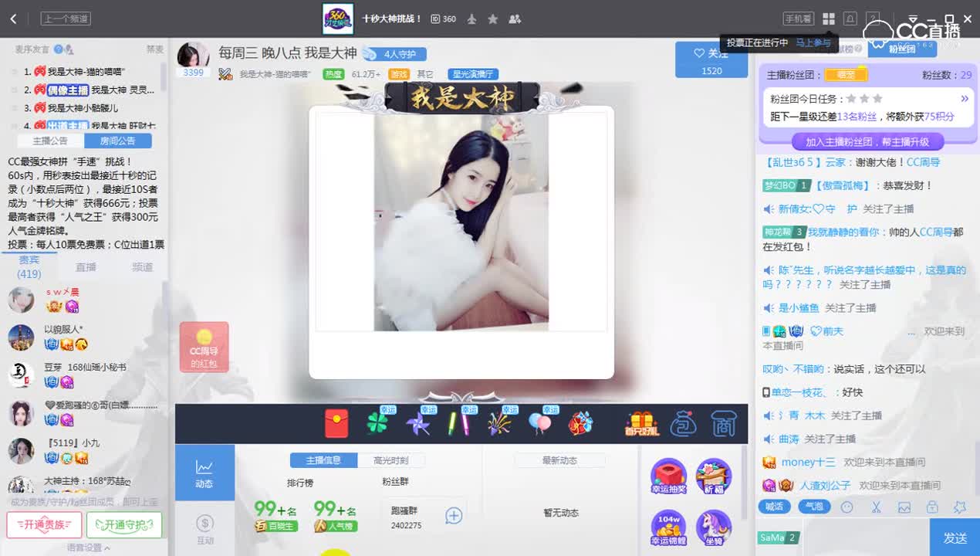The height and width of the screenshot is (556, 980).
Task: Select the 互动 side tab
Action: [x=204, y=529]
